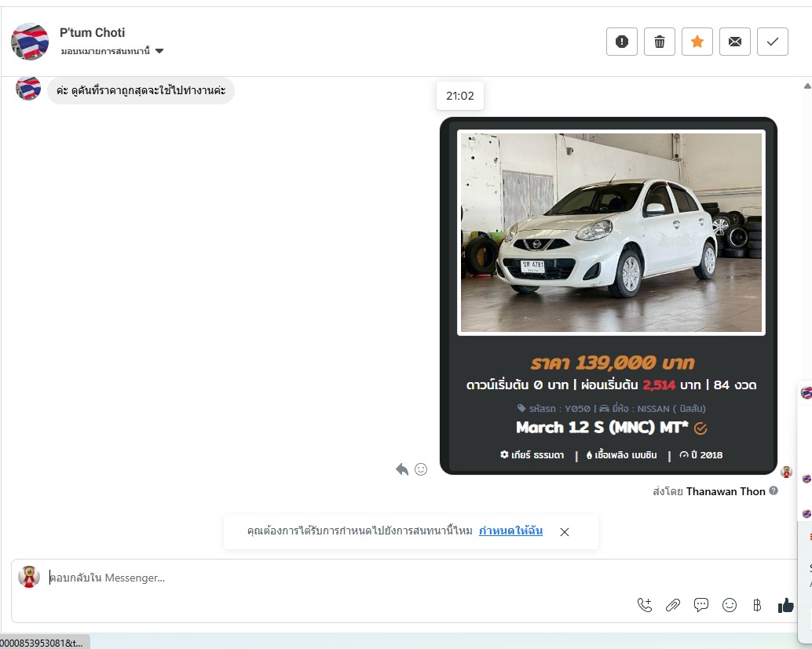This screenshot has width=812, height=649.
Task: Click customer avatar next to message bubble
Action: [28, 88]
